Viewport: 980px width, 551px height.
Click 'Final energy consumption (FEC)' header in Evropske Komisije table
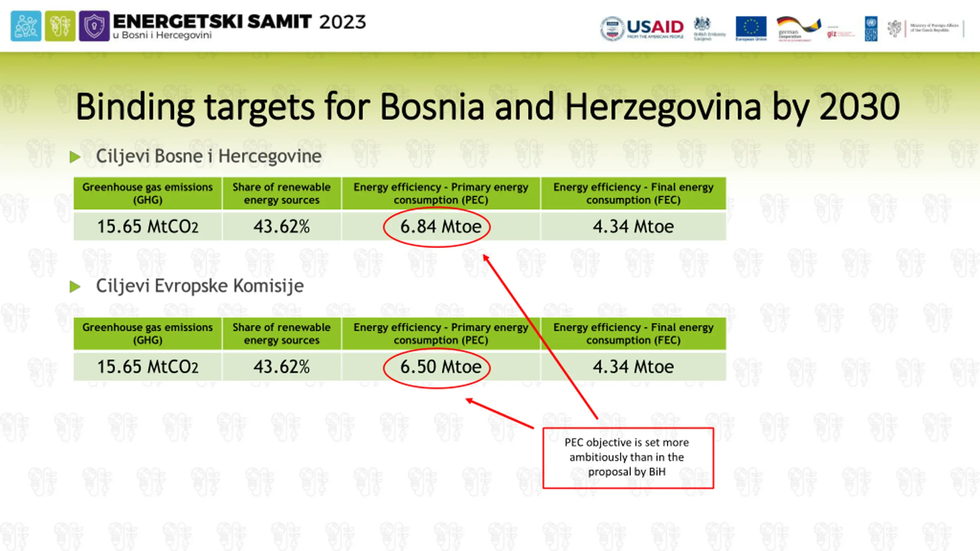click(633, 334)
